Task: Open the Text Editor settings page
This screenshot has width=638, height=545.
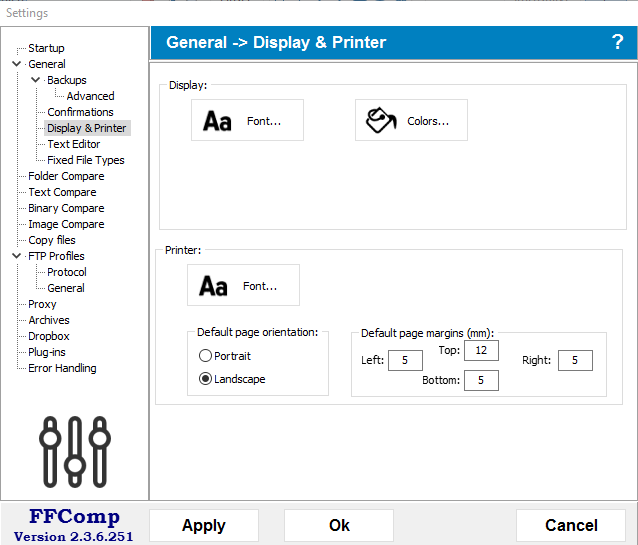Action: point(73,144)
